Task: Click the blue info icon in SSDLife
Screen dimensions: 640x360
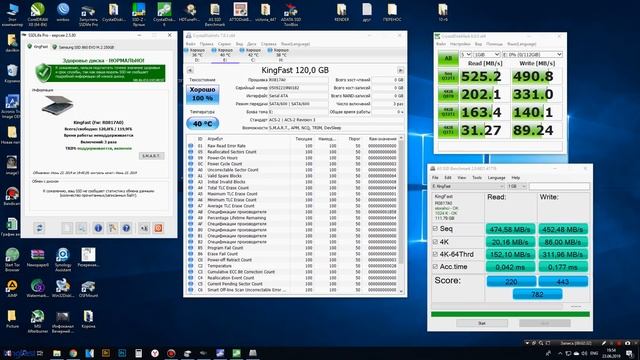Action: point(98,228)
